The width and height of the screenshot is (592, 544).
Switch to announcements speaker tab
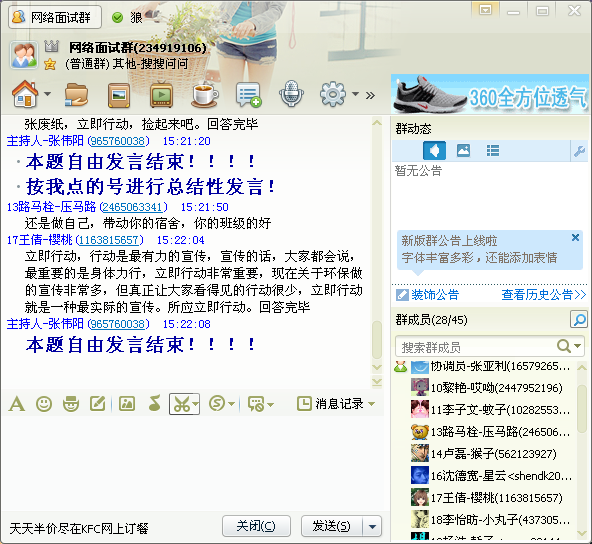(x=434, y=151)
